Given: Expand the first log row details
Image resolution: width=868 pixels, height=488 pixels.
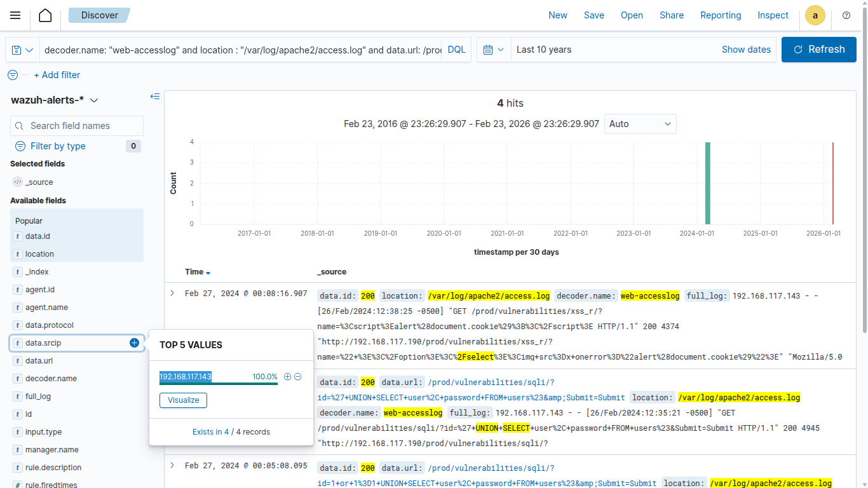Looking at the screenshot, I should coord(172,294).
